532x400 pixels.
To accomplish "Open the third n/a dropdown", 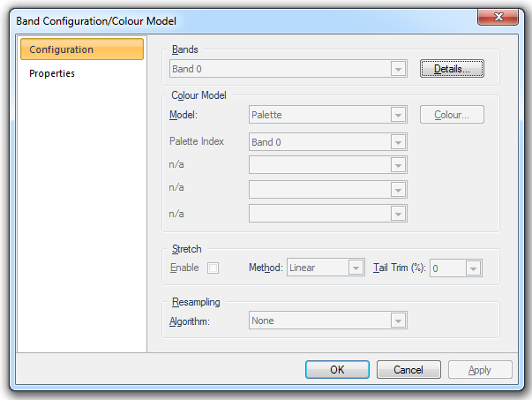I will pos(327,213).
